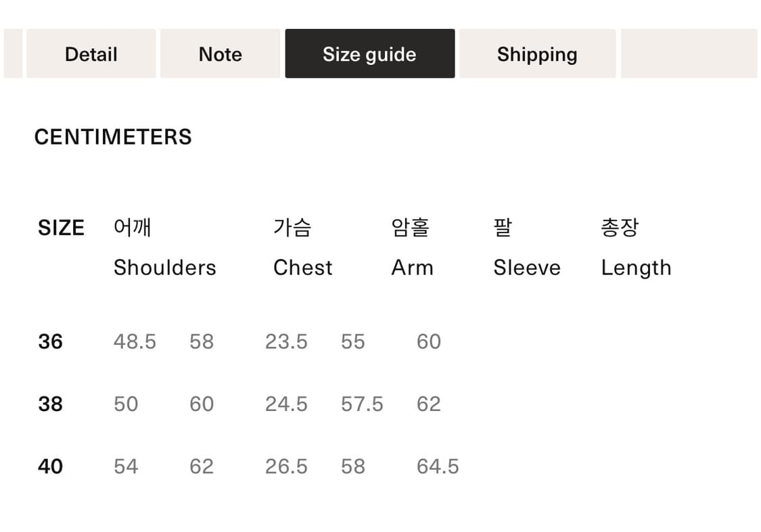
Task: Select the Size guide tab
Action: tap(369, 54)
